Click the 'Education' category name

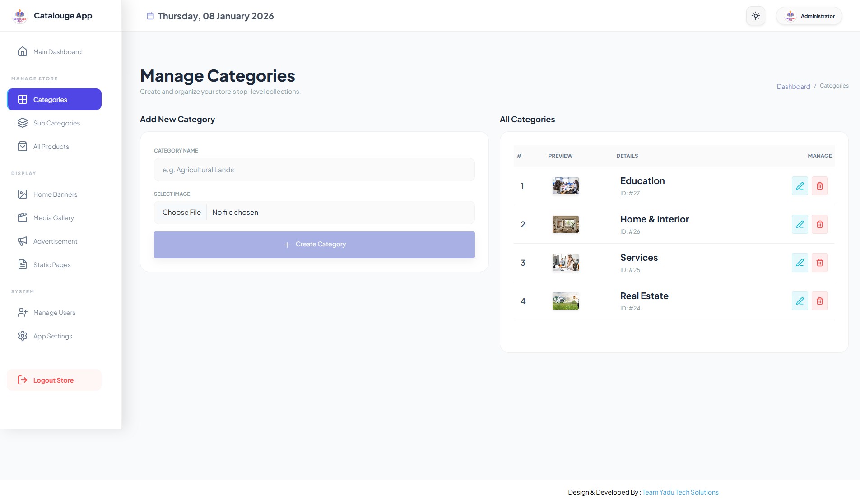tap(642, 181)
